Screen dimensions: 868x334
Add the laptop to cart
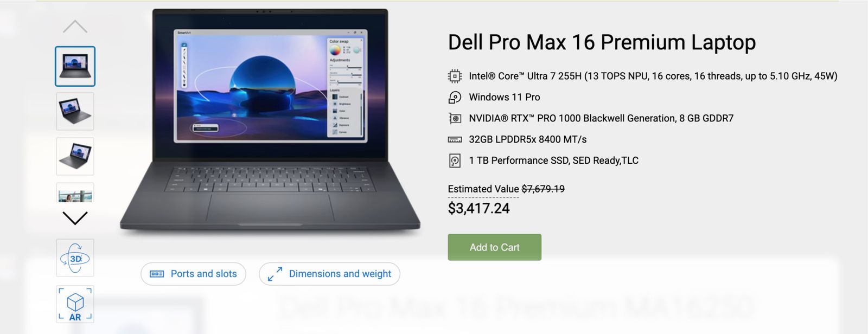(494, 247)
